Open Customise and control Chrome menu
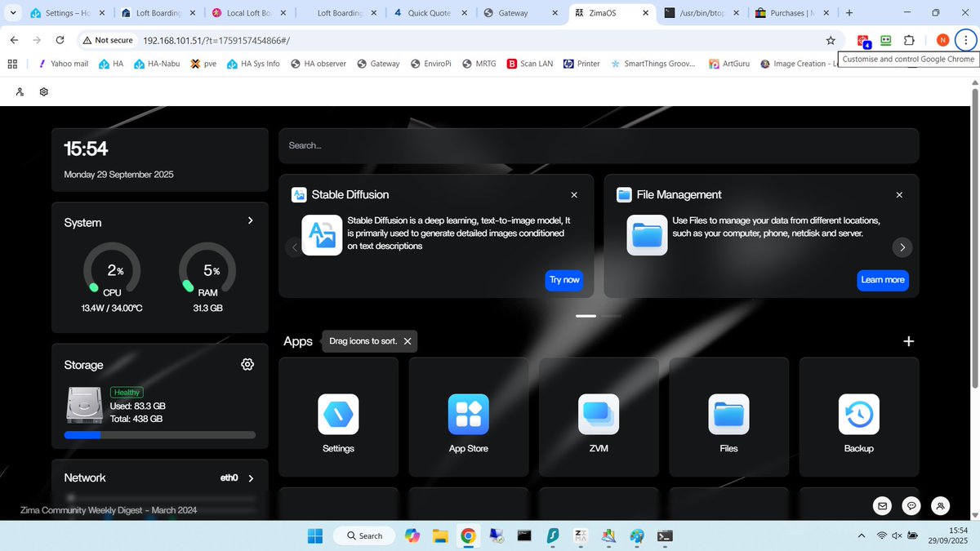This screenshot has height=551, width=980. pos(965,40)
